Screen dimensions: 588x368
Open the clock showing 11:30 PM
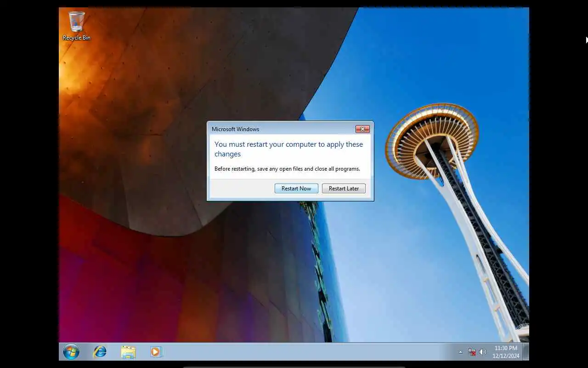pos(506,352)
